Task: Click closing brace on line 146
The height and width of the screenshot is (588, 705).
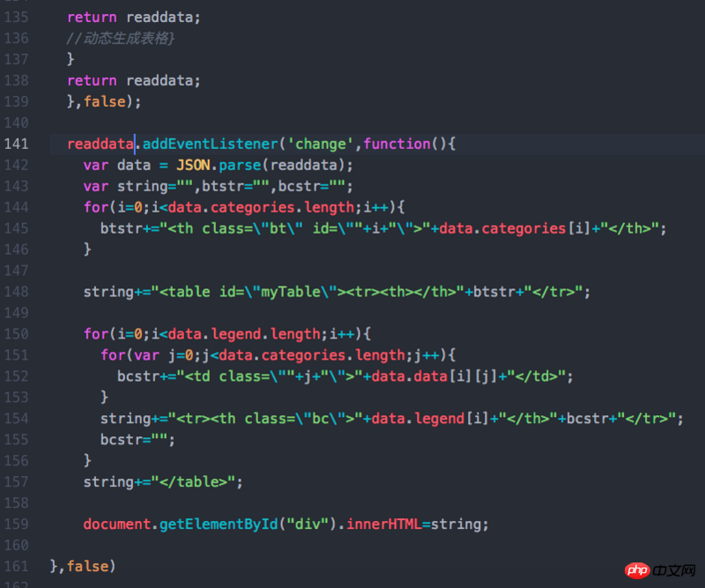Action: click(x=87, y=249)
